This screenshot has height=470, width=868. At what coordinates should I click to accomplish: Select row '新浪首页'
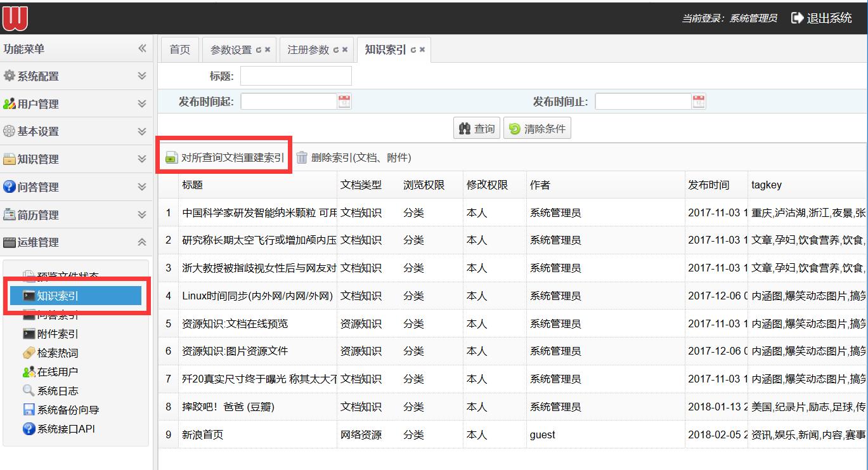[x=512, y=434]
